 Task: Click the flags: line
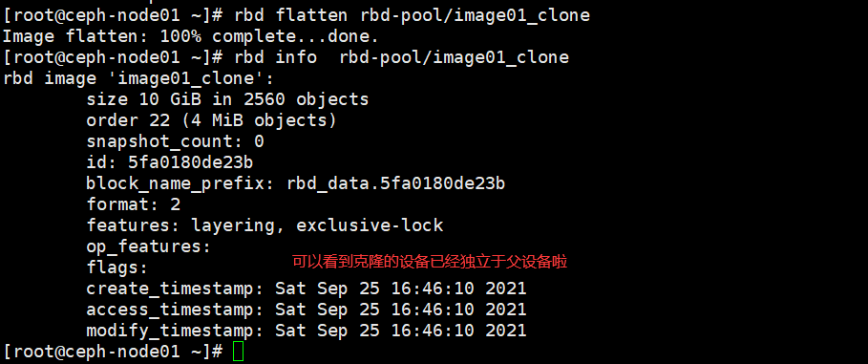117,268
